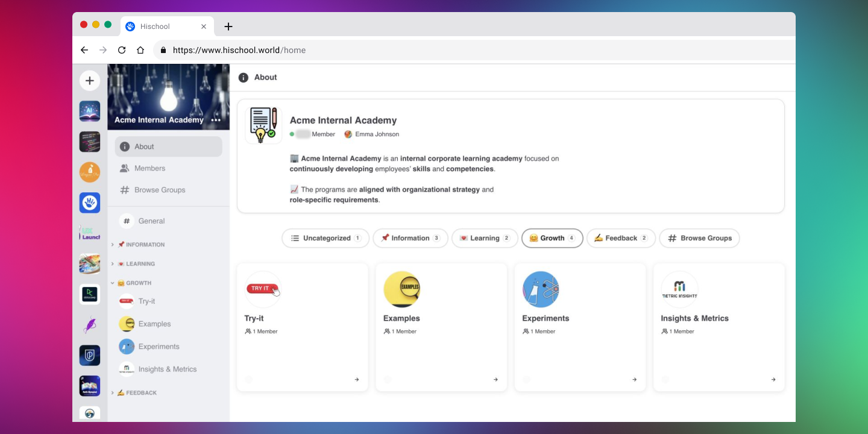This screenshot has width=868, height=434.
Task: Select the Feedback filter tab
Action: coord(621,238)
